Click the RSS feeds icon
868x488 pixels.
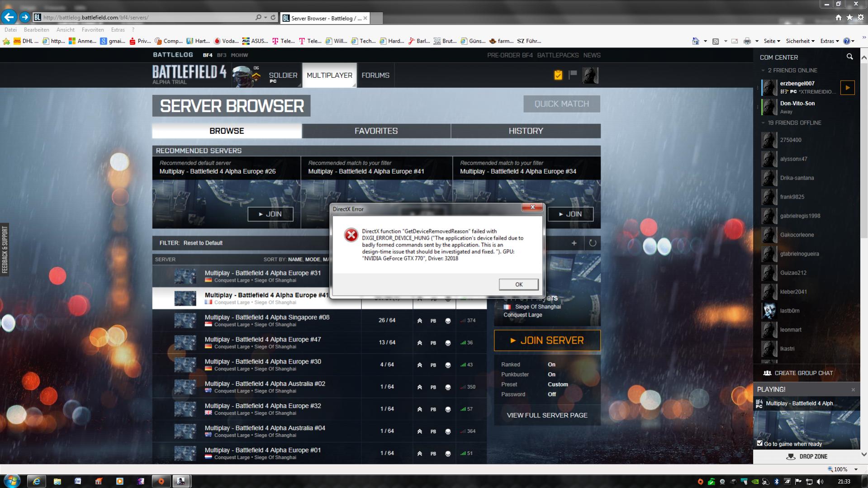tap(716, 41)
